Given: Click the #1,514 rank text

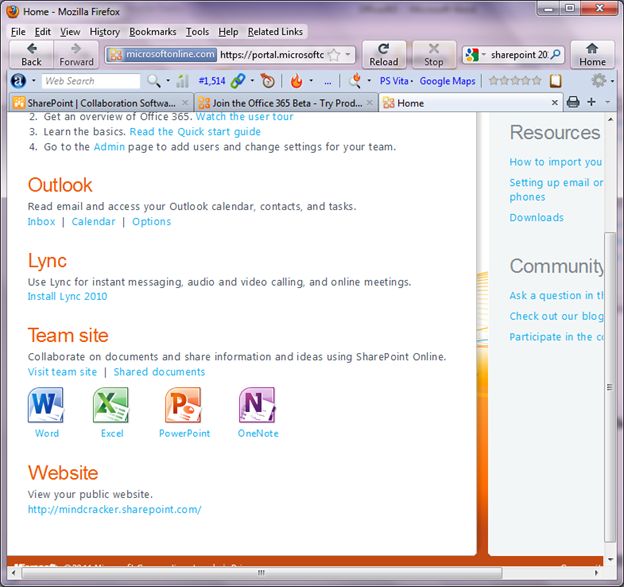Looking at the screenshot, I should point(212,81).
